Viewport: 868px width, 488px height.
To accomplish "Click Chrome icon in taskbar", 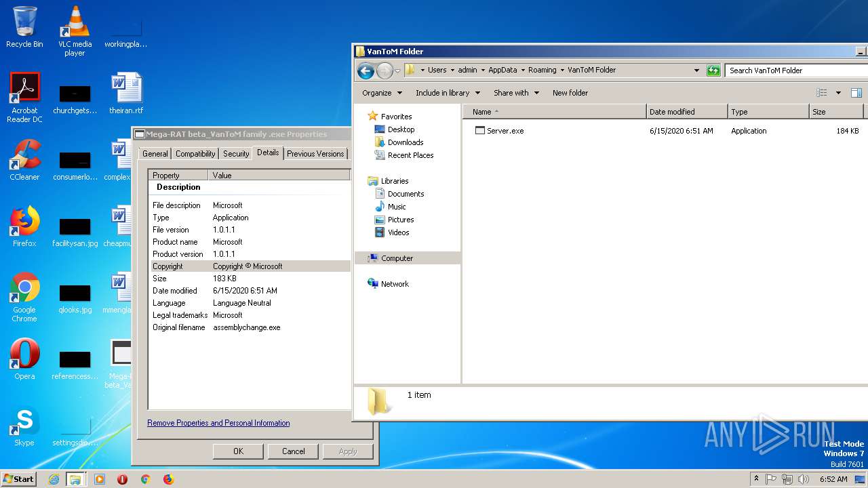I will tap(145, 479).
